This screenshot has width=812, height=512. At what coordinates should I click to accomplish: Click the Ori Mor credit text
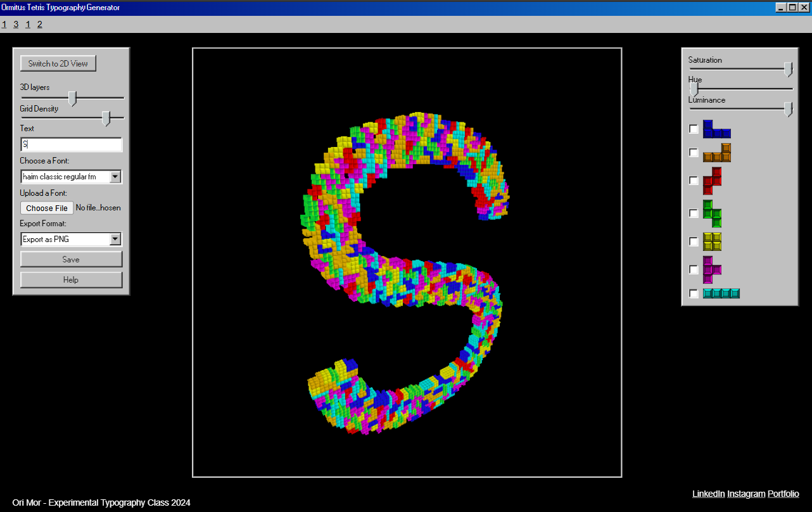tap(101, 502)
